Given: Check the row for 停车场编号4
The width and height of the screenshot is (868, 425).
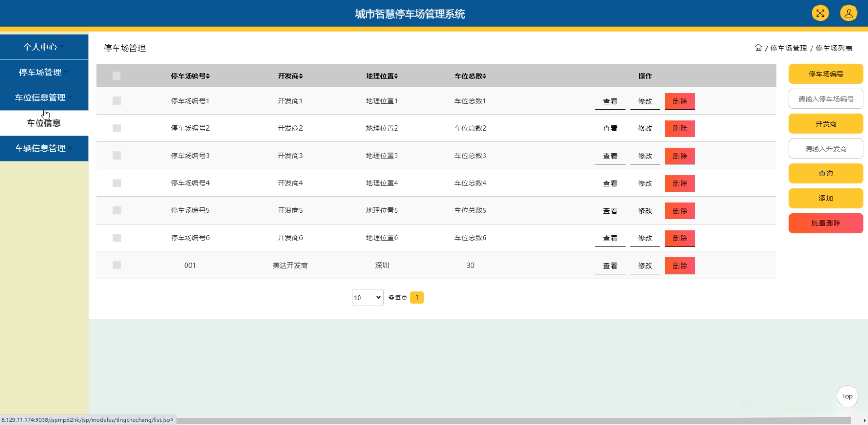Looking at the screenshot, I should point(117,183).
